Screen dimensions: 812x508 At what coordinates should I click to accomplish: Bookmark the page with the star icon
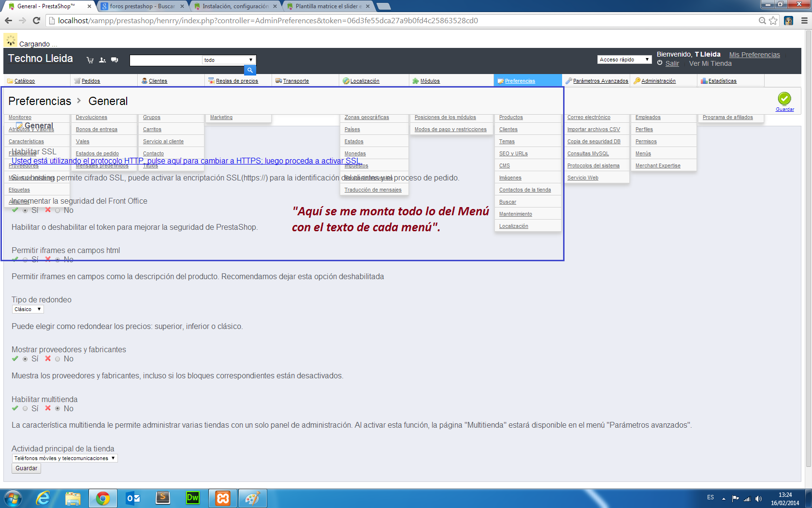[x=773, y=20]
